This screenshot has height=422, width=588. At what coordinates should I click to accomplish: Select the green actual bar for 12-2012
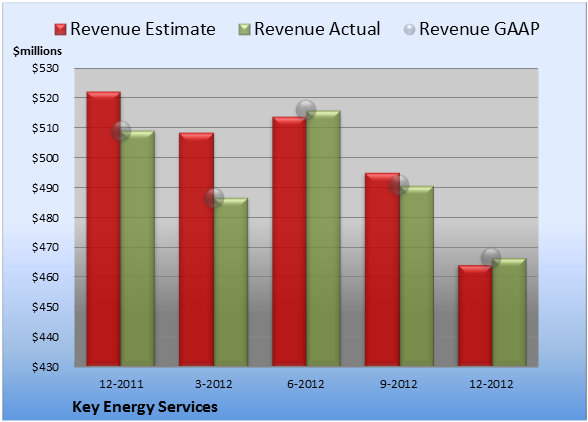click(x=509, y=312)
